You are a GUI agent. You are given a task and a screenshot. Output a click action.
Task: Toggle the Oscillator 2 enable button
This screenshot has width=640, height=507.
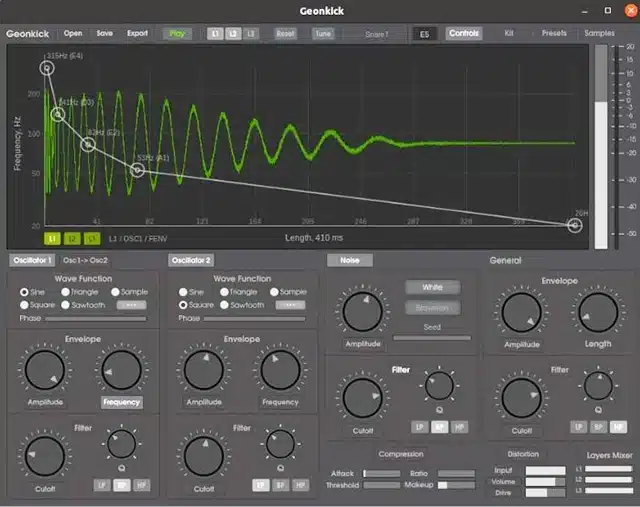(x=191, y=260)
